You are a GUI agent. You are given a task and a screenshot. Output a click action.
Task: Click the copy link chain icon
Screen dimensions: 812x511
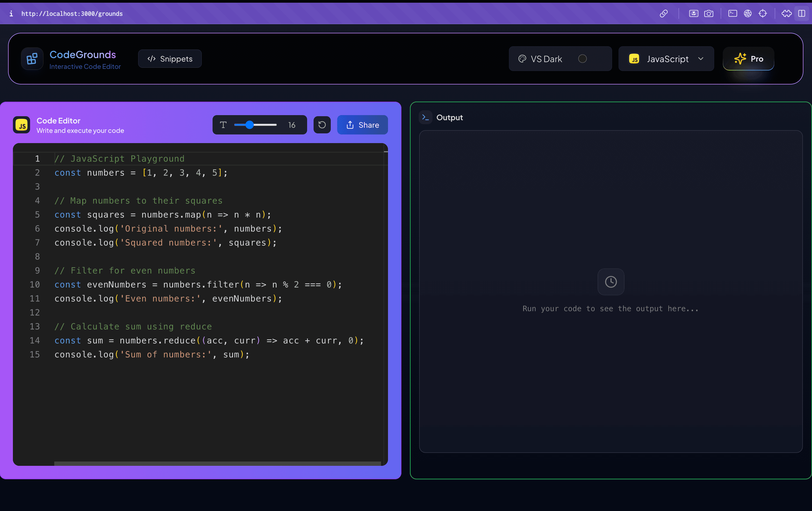664,13
